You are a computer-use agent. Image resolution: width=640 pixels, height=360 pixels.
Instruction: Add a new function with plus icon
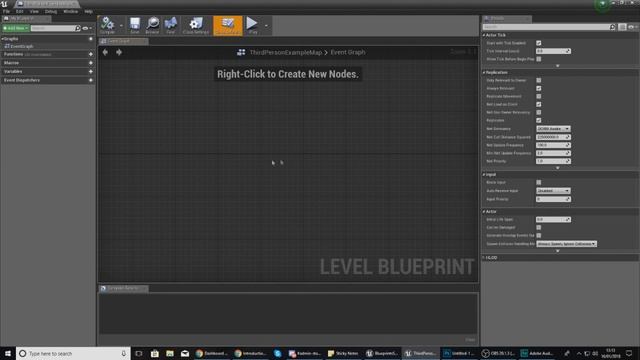point(91,54)
